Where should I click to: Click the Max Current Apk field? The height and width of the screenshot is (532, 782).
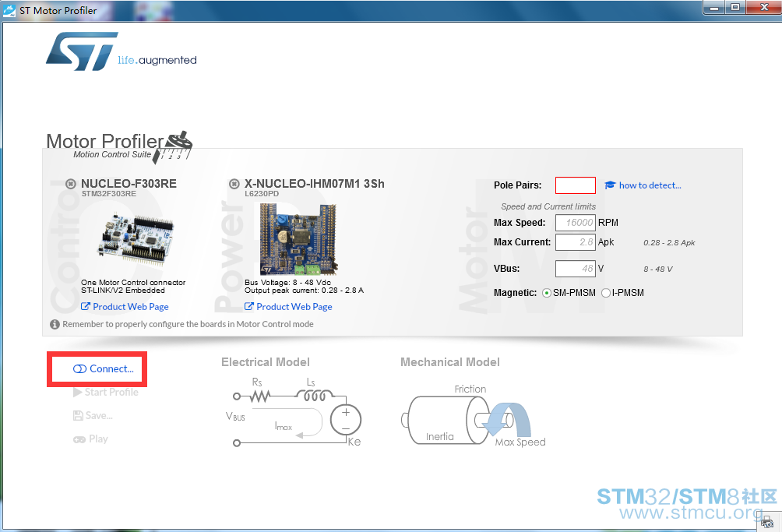575,242
